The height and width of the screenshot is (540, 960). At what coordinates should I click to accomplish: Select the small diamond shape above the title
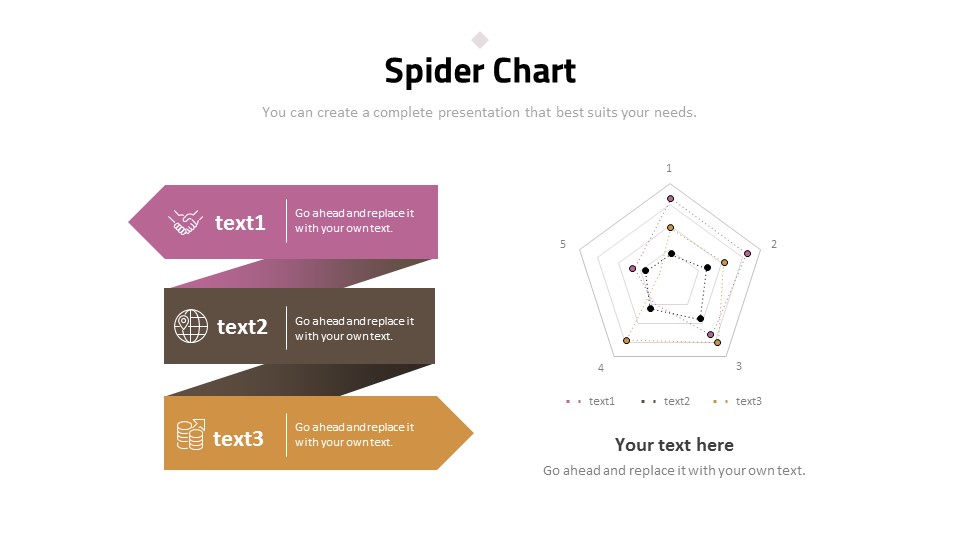480,40
